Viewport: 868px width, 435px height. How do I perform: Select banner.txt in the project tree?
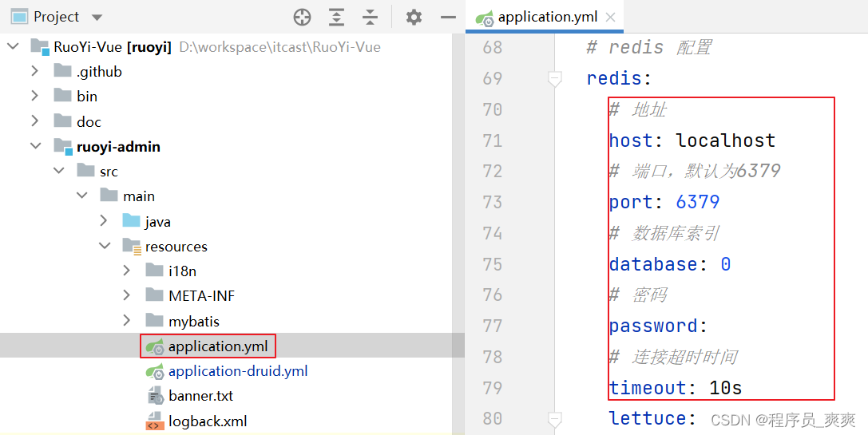(x=201, y=396)
